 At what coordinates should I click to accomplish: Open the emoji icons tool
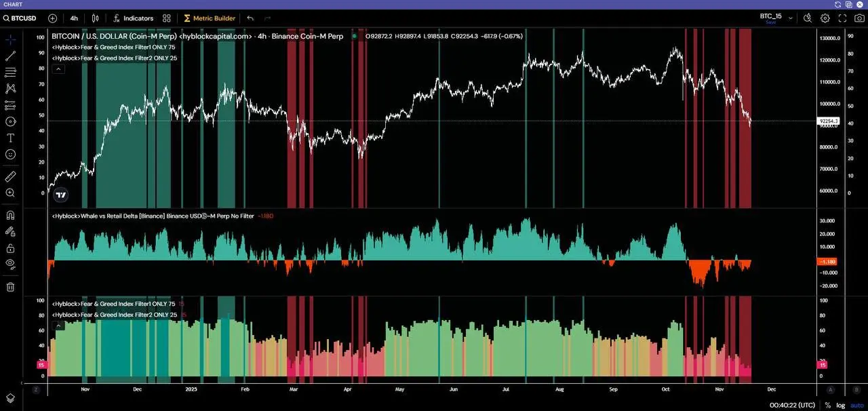(10, 154)
